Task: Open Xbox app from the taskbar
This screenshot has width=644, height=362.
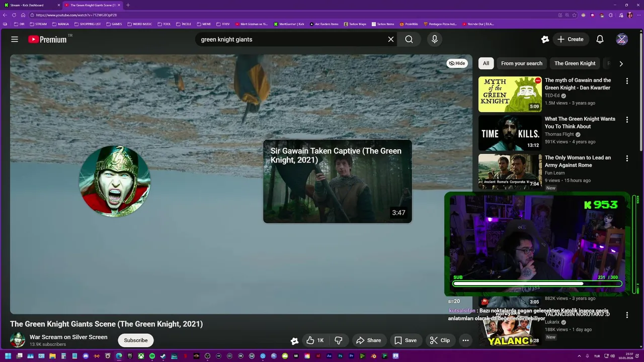Action: coord(141,356)
